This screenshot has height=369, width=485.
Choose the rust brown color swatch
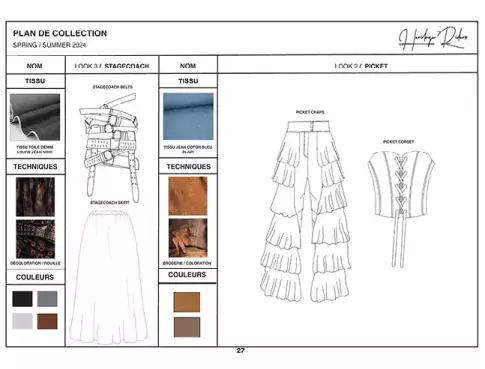click(47, 321)
